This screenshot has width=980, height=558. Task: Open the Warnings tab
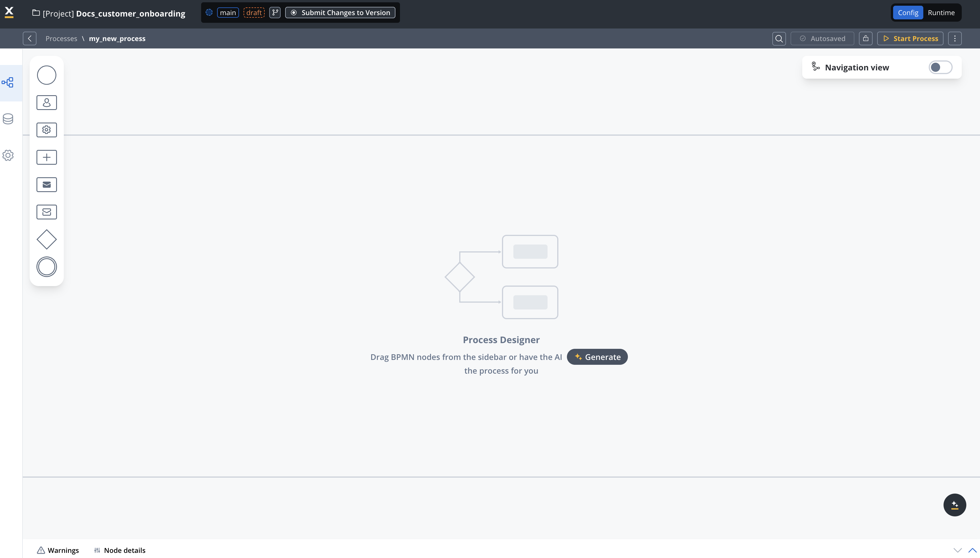[x=58, y=550]
